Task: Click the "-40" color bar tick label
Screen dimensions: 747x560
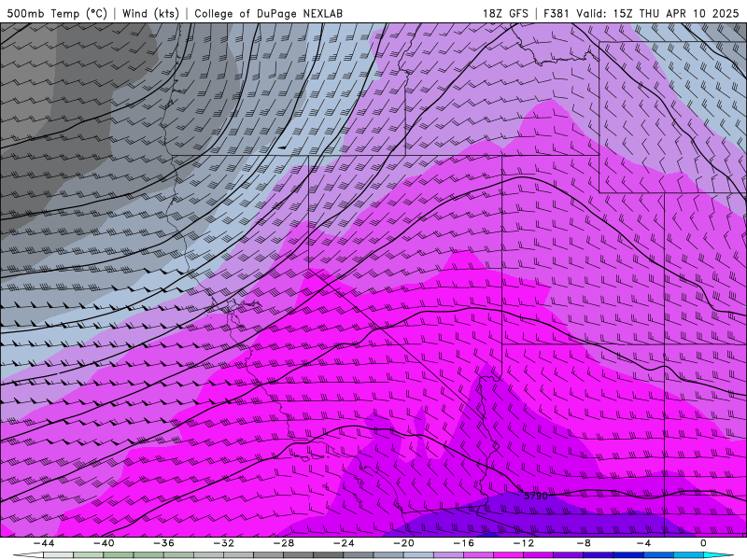Action: point(104,543)
